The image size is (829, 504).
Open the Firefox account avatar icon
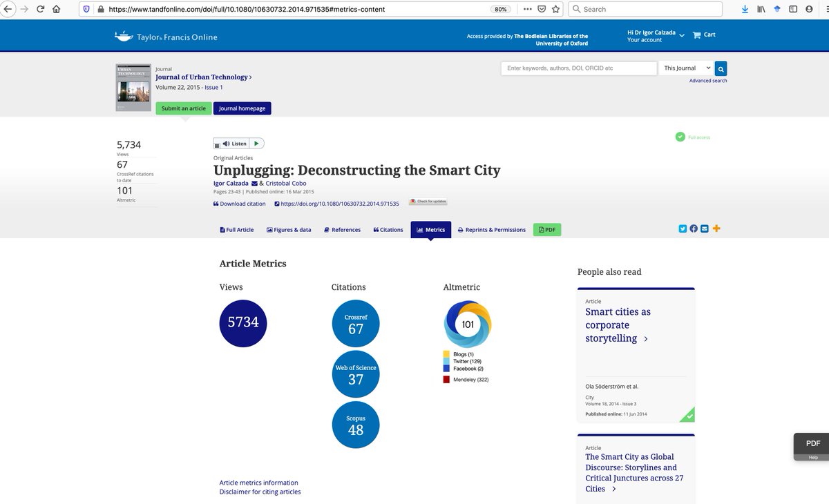pyautogui.click(x=809, y=9)
